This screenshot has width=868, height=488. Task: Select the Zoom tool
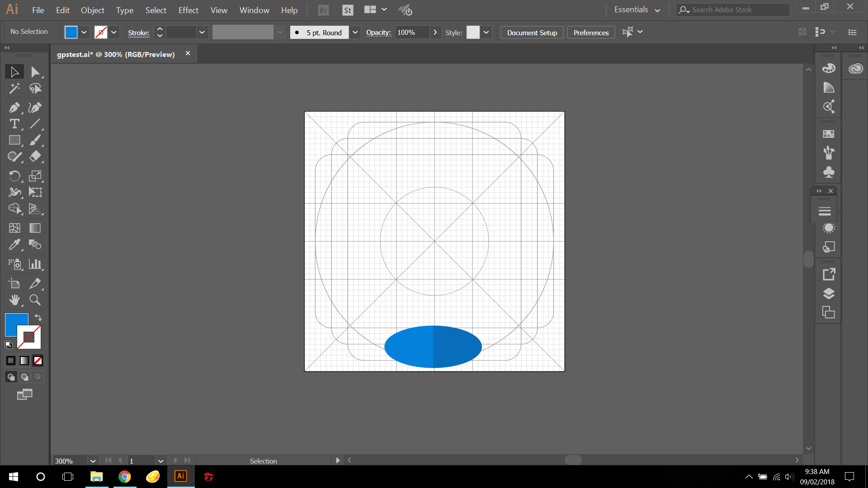(34, 300)
